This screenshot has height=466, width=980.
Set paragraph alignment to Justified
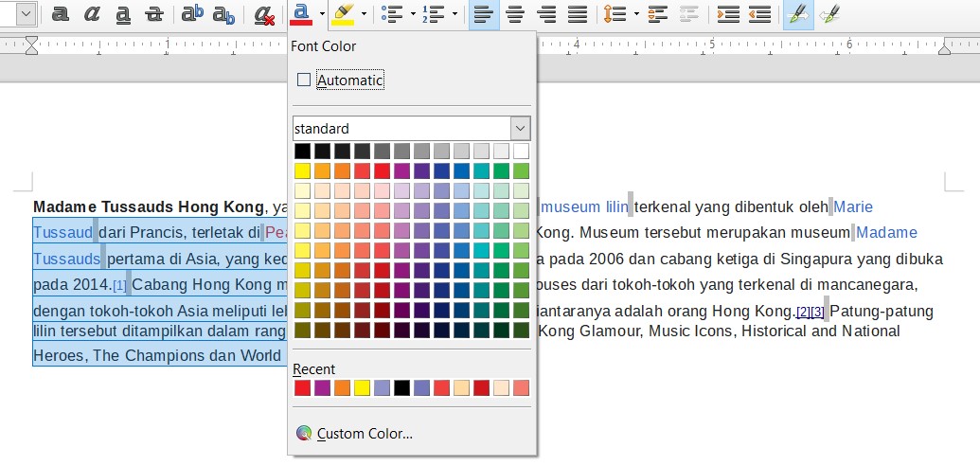click(x=579, y=14)
